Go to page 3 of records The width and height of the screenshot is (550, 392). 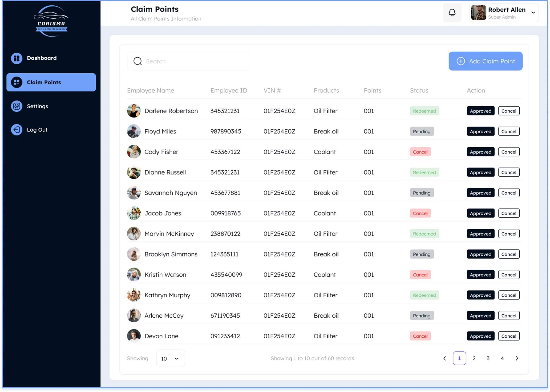click(488, 358)
